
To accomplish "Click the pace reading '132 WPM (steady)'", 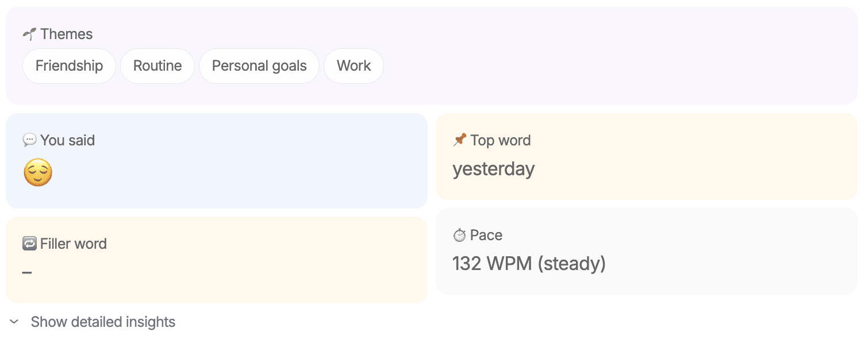I will (529, 263).
